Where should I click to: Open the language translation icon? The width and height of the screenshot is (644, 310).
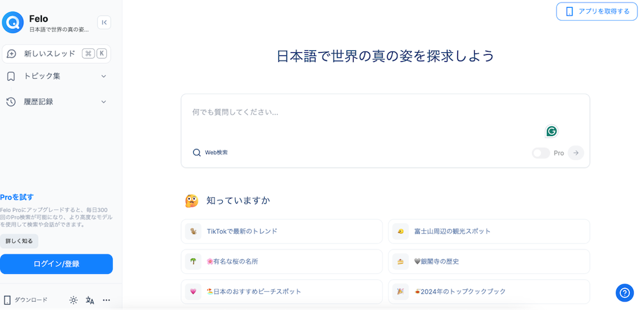coord(90,300)
